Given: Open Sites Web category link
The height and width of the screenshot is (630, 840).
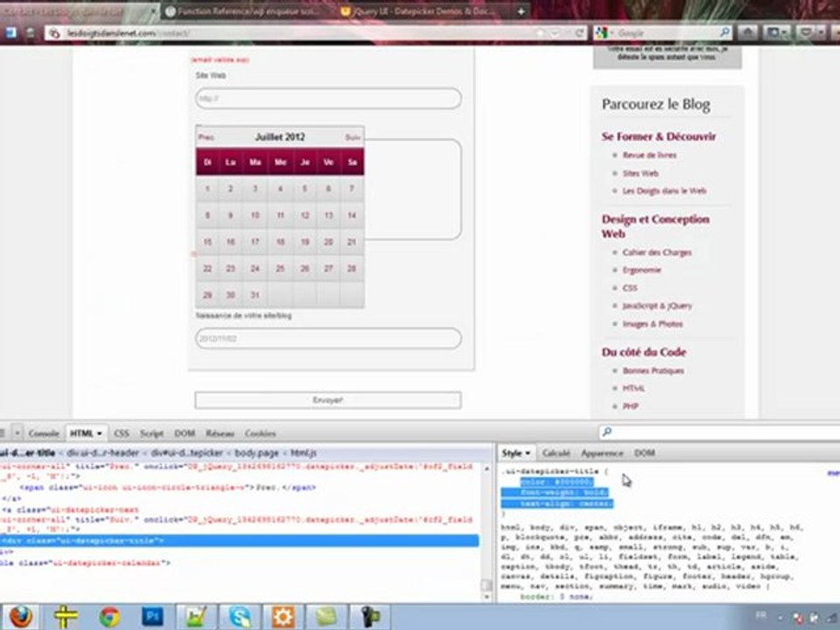Looking at the screenshot, I should (x=640, y=173).
